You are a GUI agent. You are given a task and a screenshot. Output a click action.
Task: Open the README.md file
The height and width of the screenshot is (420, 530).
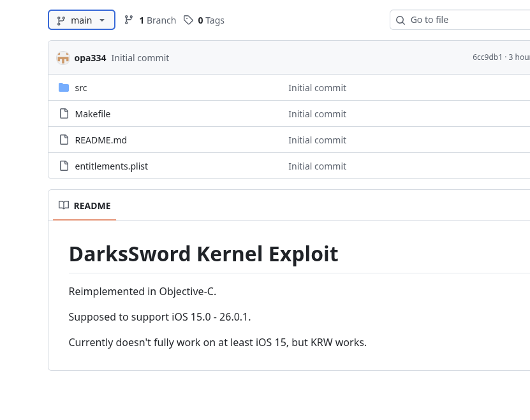coord(101,140)
